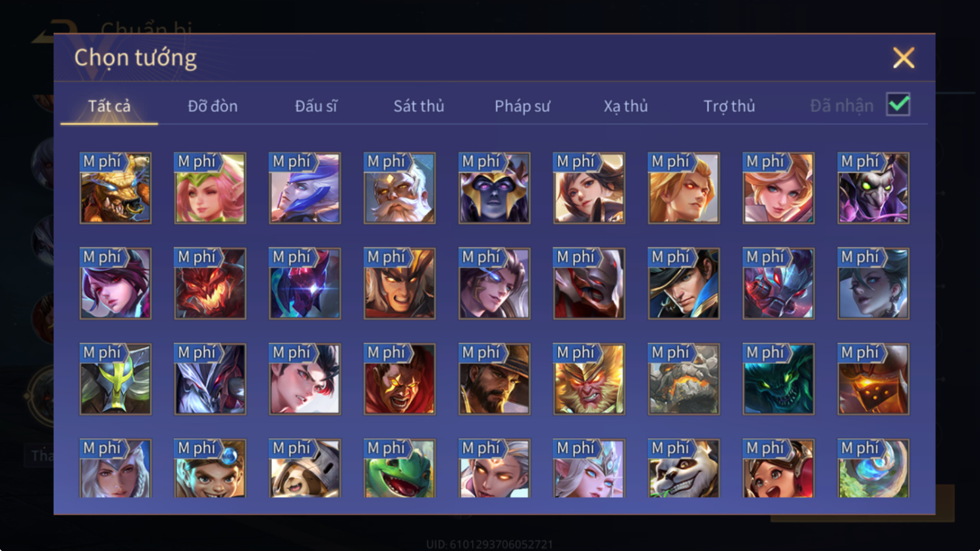Viewport: 980px width, 551px height.
Task: Switch to the Sát thủ tab
Action: (419, 106)
